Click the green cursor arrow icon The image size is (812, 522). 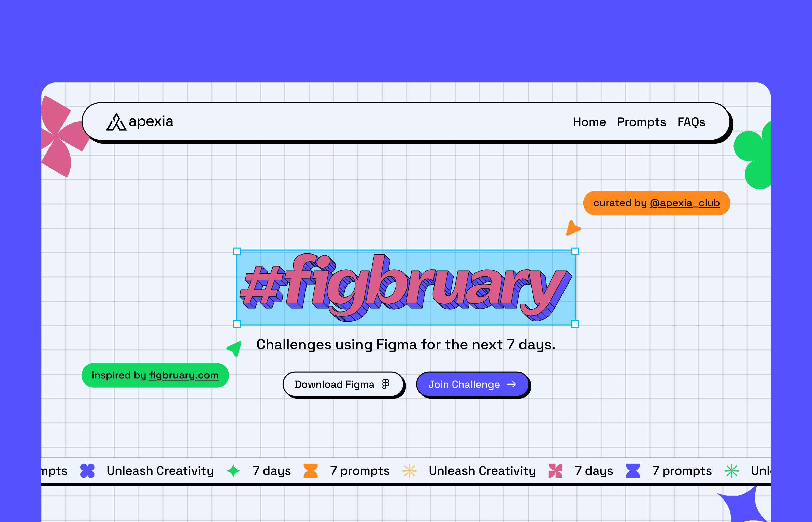tap(235, 348)
